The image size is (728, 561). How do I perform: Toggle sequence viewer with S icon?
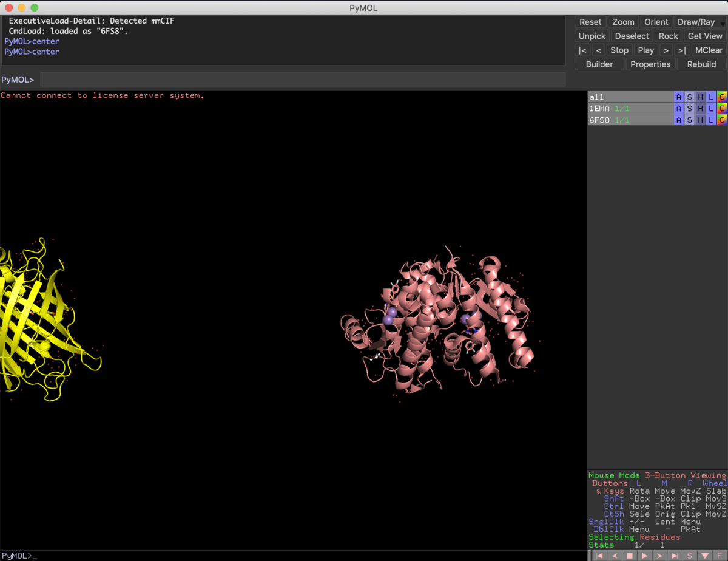pyautogui.click(x=690, y=556)
